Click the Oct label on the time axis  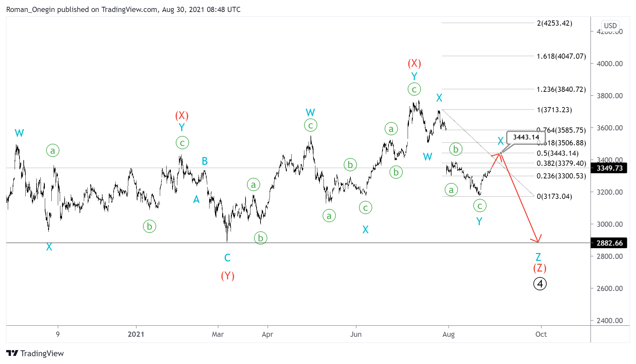(x=541, y=334)
